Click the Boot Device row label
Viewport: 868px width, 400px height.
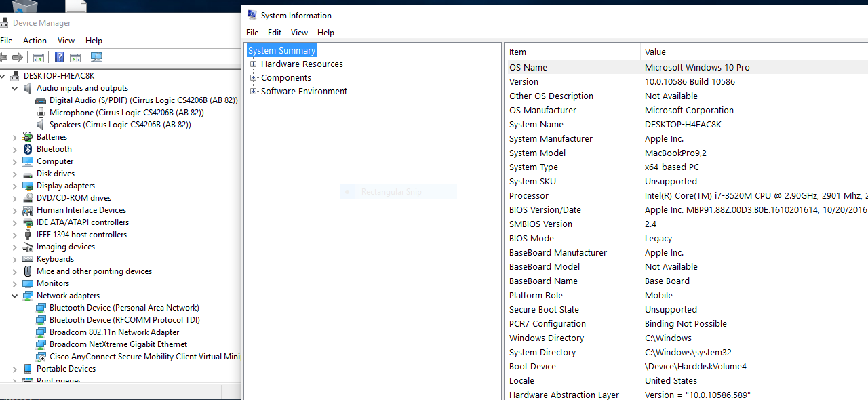point(532,366)
